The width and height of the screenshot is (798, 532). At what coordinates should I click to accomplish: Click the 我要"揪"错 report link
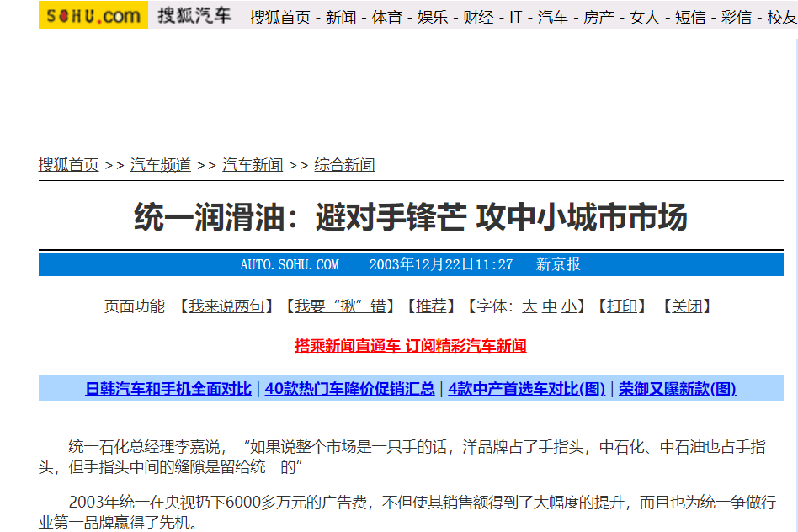pyautogui.click(x=340, y=306)
